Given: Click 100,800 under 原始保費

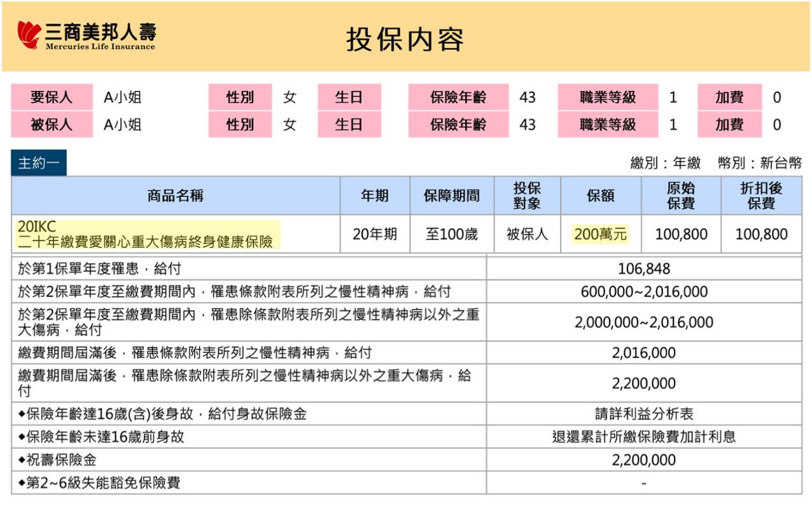Looking at the screenshot, I should [681, 234].
